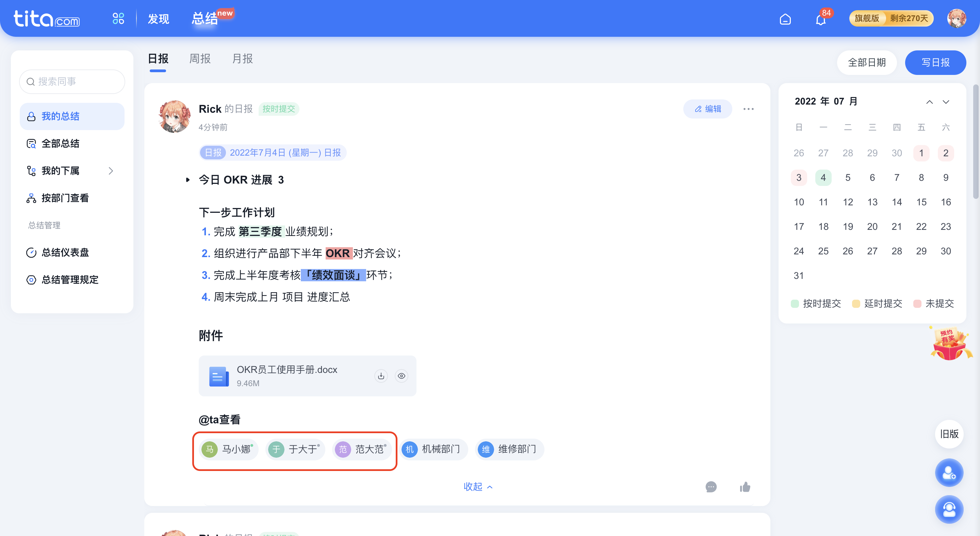Click the 范大范 mention chip

tap(362, 450)
